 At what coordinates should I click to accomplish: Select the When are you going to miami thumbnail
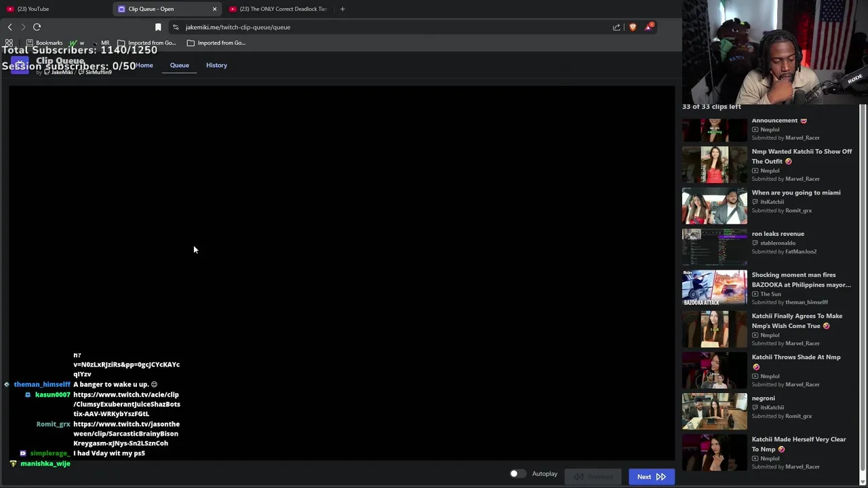point(714,206)
